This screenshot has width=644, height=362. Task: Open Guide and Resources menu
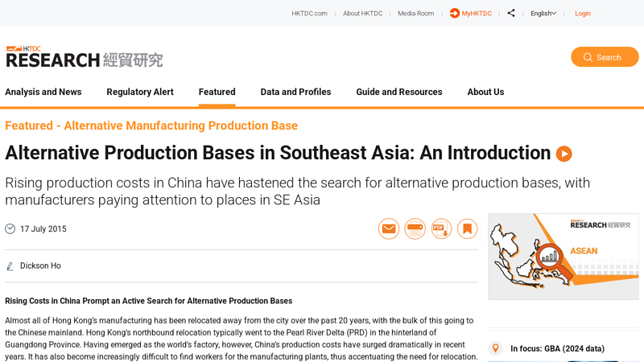point(399,92)
